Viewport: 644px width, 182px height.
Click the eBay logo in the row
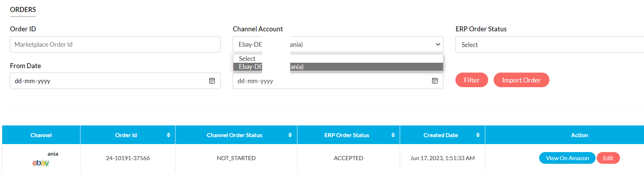[x=41, y=163]
